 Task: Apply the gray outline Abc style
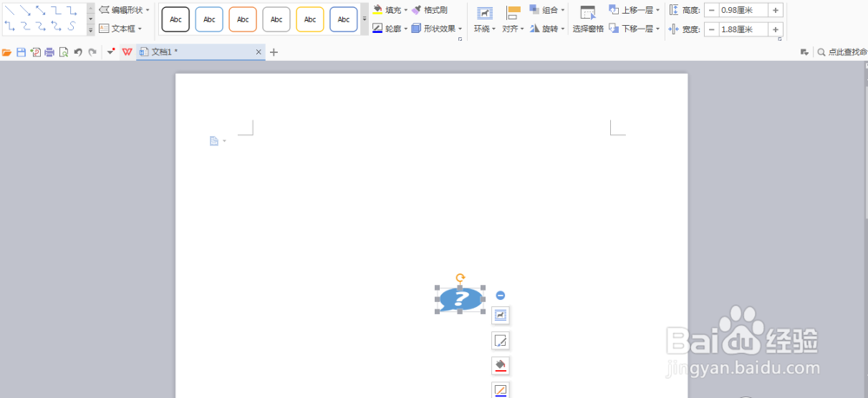click(x=277, y=19)
